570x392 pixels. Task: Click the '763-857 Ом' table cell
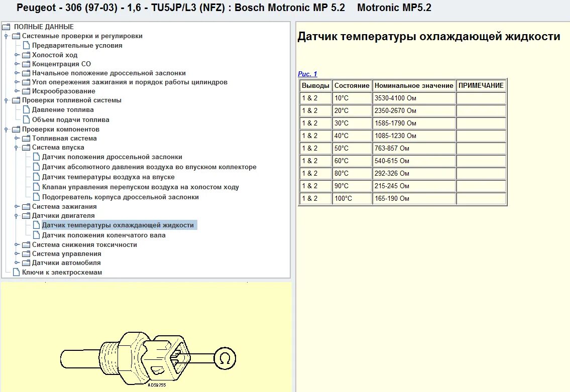click(x=414, y=148)
